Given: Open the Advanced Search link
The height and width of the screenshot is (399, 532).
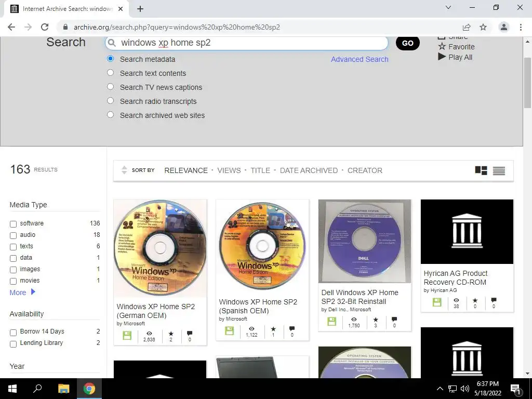Looking at the screenshot, I should click(360, 59).
